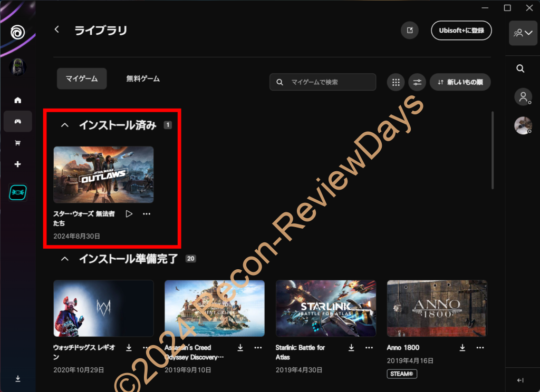
Task: Click the Ubisoft swirl logo
Action: click(x=17, y=33)
